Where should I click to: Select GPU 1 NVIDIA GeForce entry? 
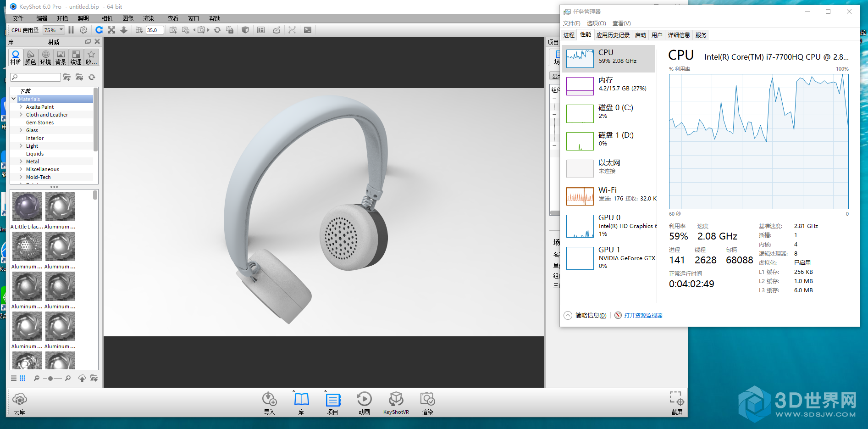tap(609, 257)
